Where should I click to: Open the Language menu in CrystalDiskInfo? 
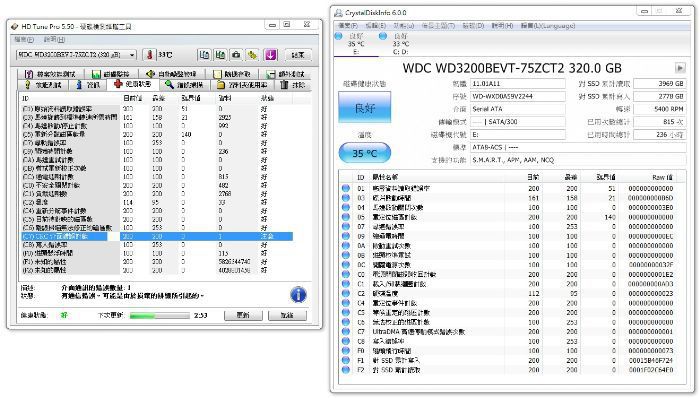[547, 26]
